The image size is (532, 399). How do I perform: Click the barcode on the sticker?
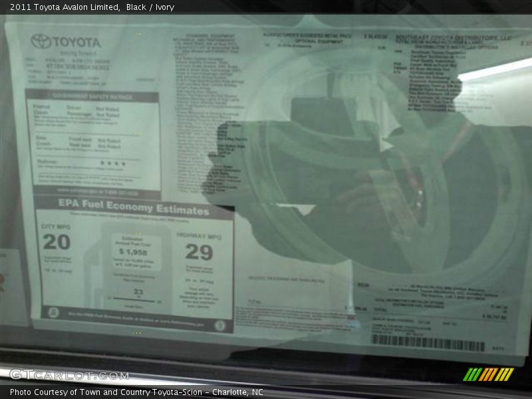point(428,342)
